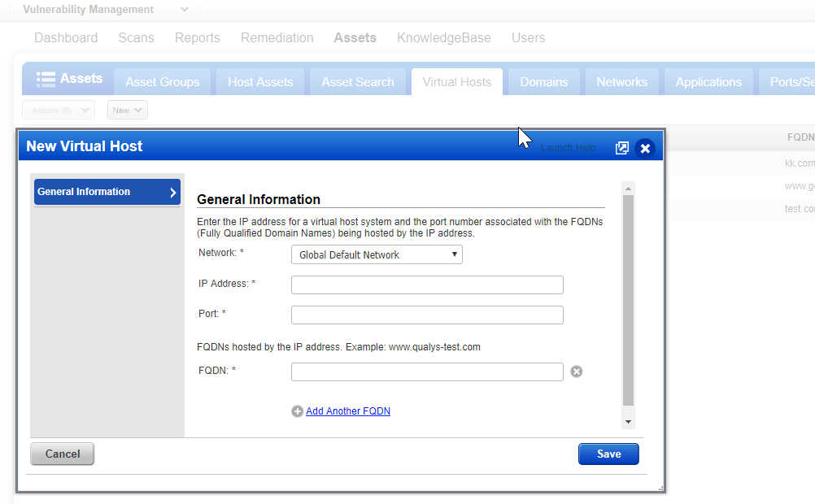
Task: Click the Add Another FQDN link
Action: 348,411
